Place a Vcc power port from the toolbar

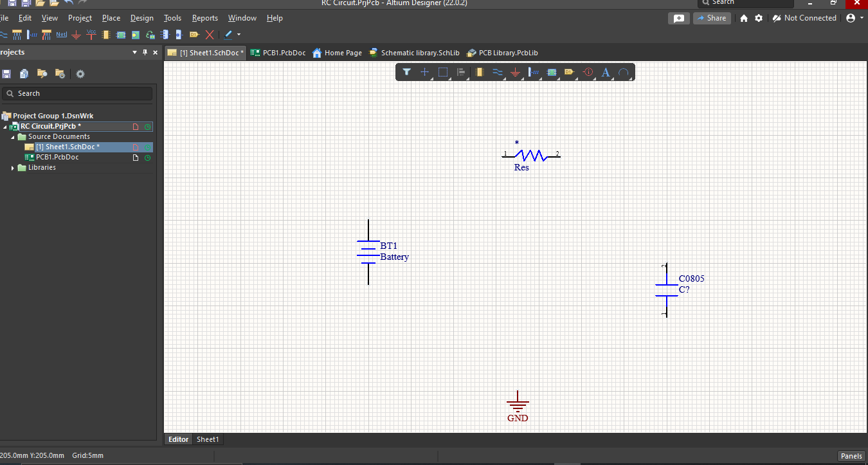[x=91, y=33]
